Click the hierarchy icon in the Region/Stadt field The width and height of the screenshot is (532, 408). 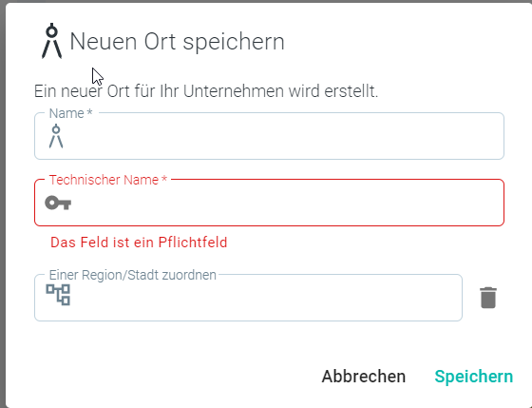coord(58,295)
